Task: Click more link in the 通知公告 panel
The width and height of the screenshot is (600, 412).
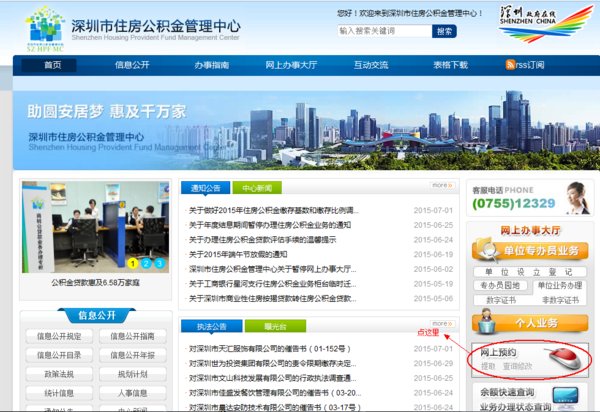Action: click(x=442, y=185)
